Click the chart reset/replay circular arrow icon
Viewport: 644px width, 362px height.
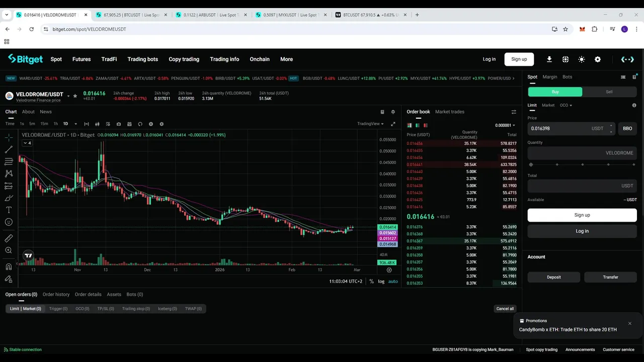[x=140, y=124]
